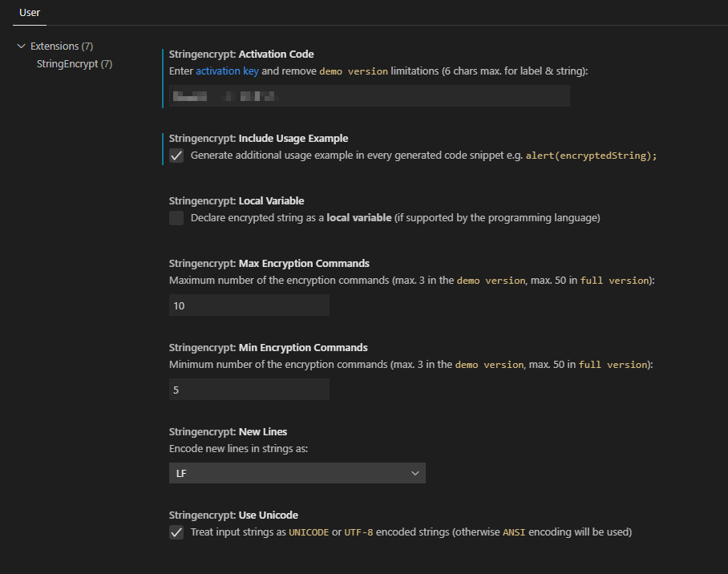
Task: Open the activation key link
Action: 227,71
